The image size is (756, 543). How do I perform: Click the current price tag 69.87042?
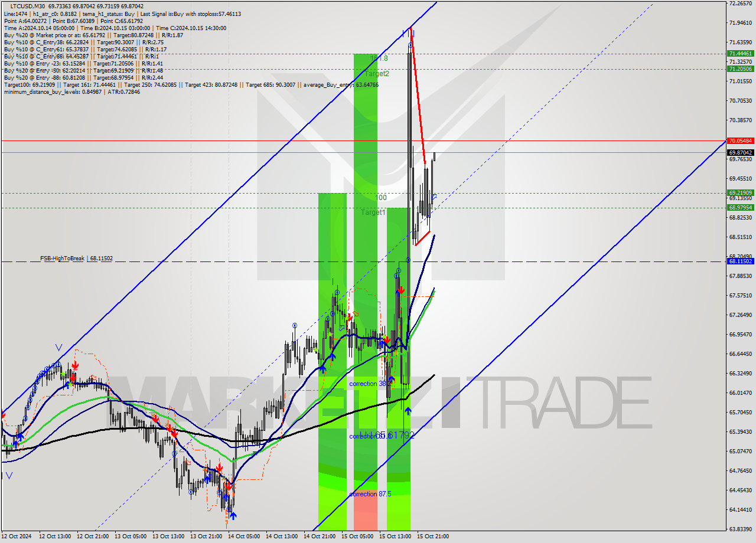pos(741,152)
